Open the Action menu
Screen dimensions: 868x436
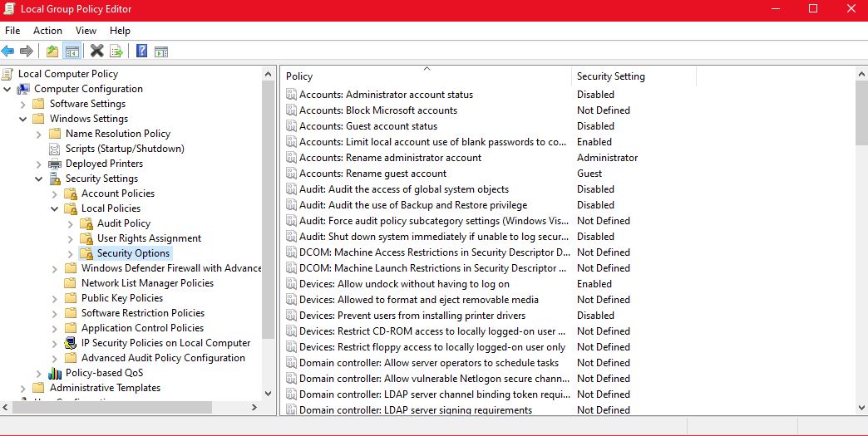(x=47, y=31)
